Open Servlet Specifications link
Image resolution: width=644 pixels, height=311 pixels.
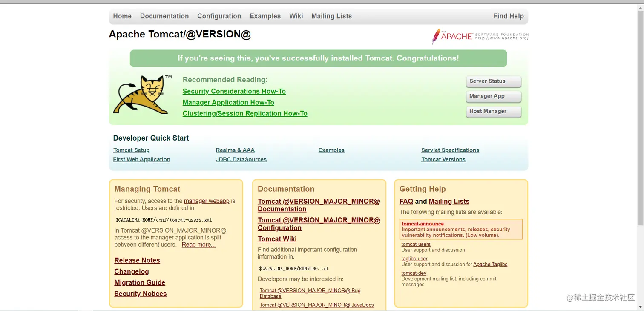coord(450,150)
